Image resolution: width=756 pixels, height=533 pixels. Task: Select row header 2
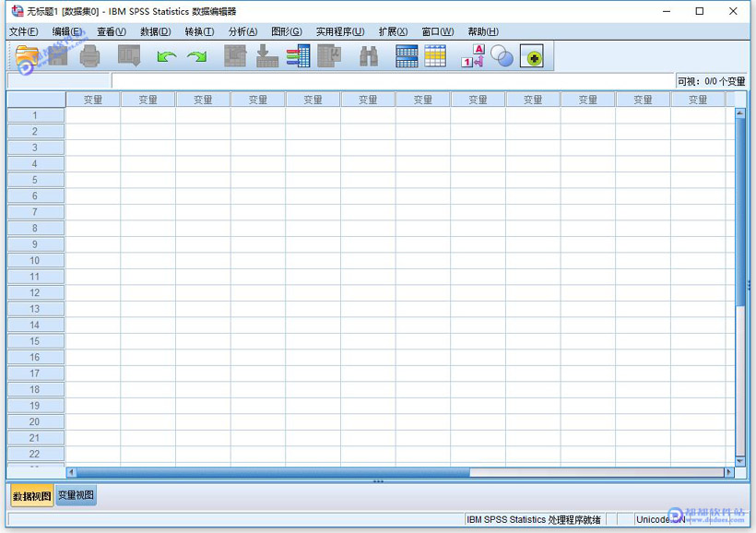click(36, 132)
